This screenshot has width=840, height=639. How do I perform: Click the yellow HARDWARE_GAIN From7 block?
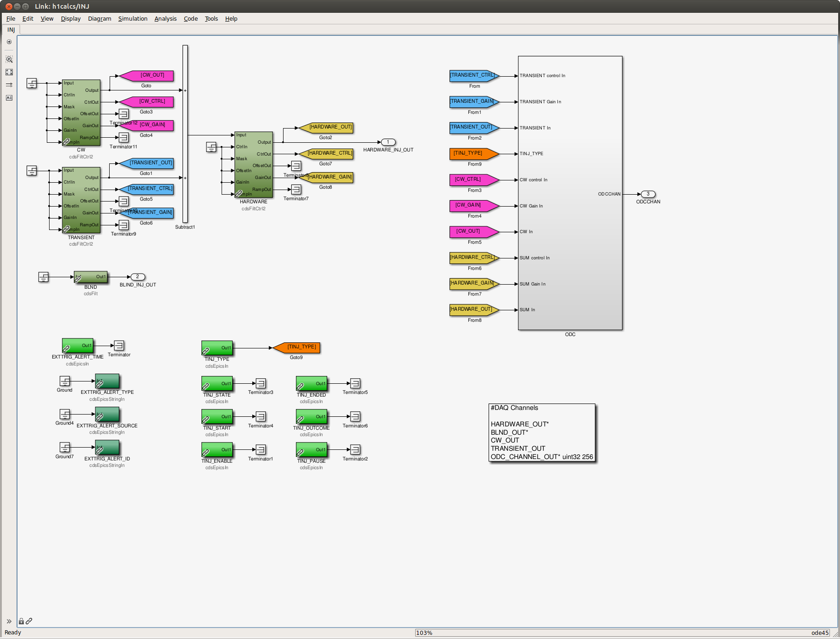coord(474,284)
